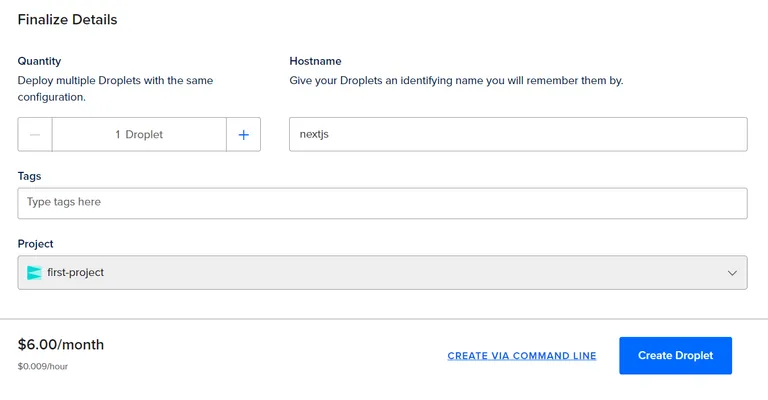This screenshot has width=768, height=400.
Task: Click the 'first-project' name text
Action: click(76, 272)
